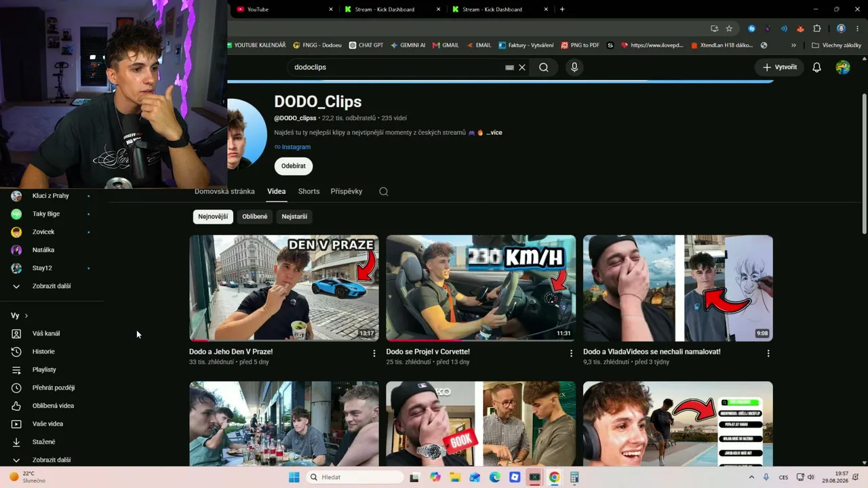Expand the Vy section chevron

tap(26, 316)
